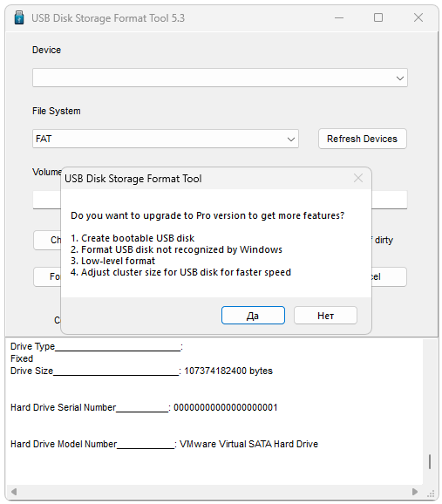Viewport: 442px width, 504px height.
Task: Click the window resize grip at bottom corner
Action: click(x=431, y=494)
